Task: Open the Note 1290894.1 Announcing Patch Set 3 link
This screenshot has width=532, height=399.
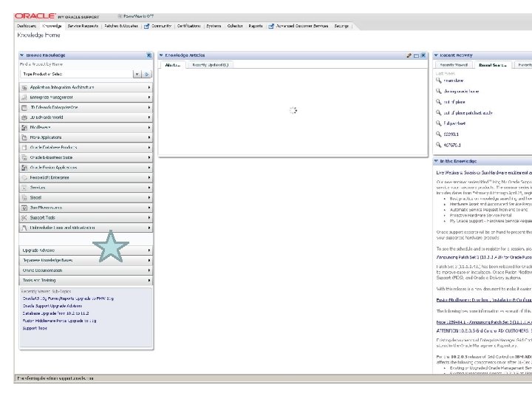Action: (484, 322)
